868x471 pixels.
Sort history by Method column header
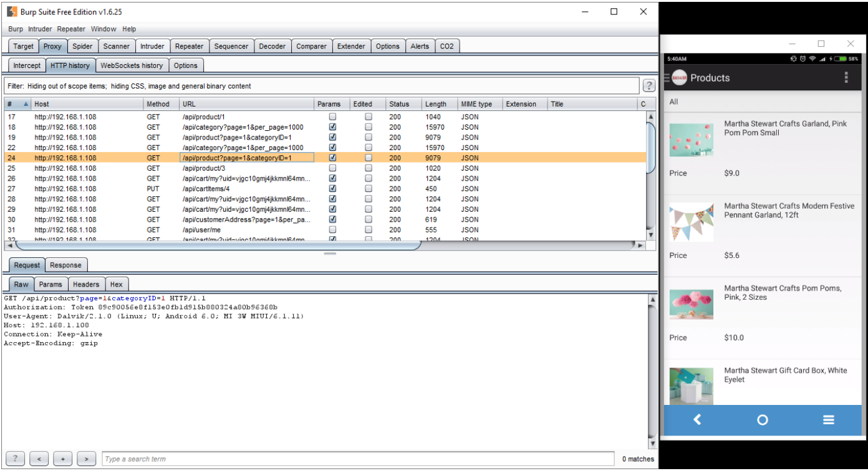click(162, 104)
